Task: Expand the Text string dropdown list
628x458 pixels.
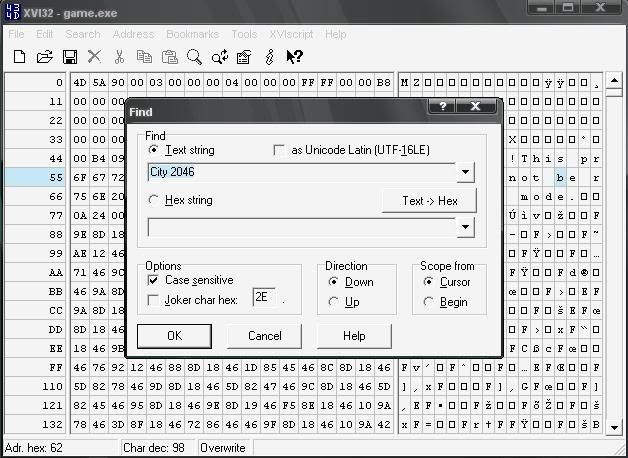Action: point(465,173)
